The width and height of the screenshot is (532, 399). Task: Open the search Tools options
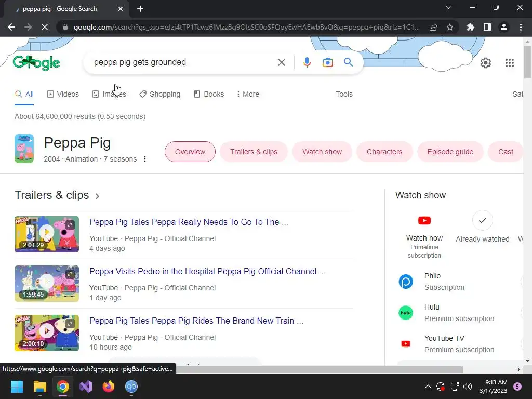344,94
